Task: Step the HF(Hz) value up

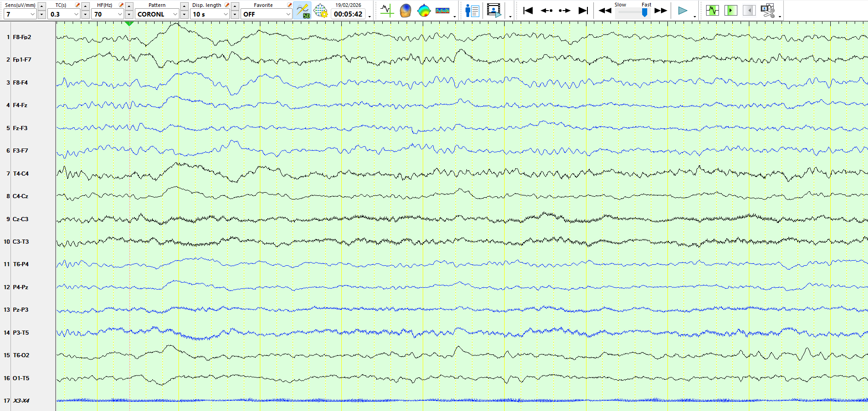Action: pos(129,6)
